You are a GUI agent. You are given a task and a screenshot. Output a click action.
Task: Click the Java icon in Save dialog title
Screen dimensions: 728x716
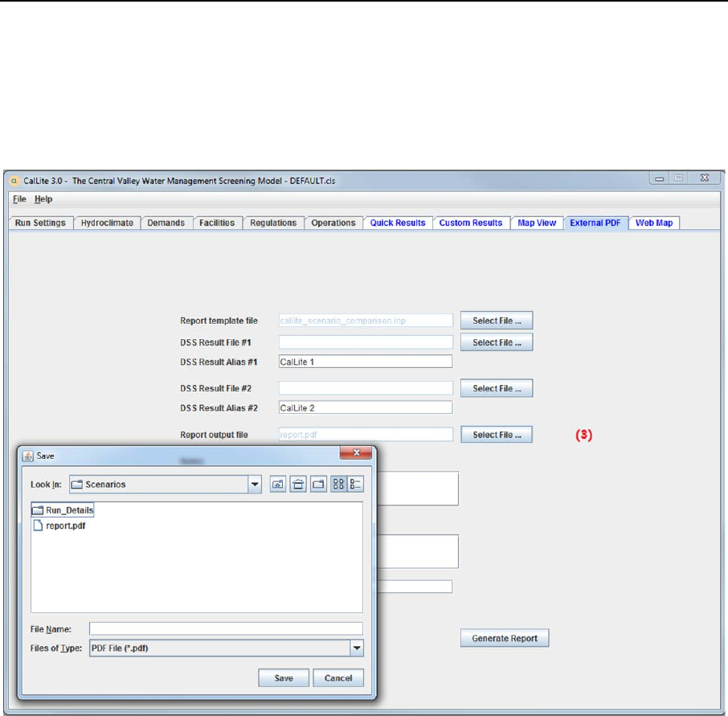[28, 456]
